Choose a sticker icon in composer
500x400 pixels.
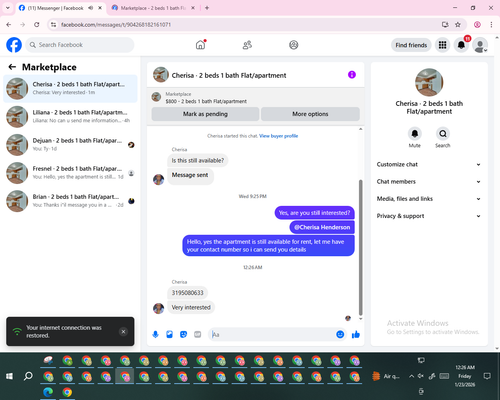183,334
